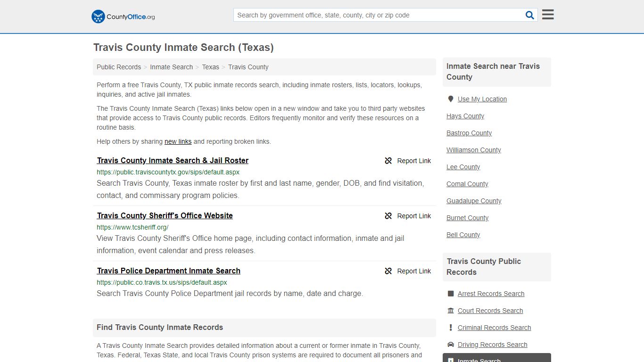The height and width of the screenshot is (362, 644).
Task: Open Guadalupe County inmate search
Action: (x=474, y=201)
